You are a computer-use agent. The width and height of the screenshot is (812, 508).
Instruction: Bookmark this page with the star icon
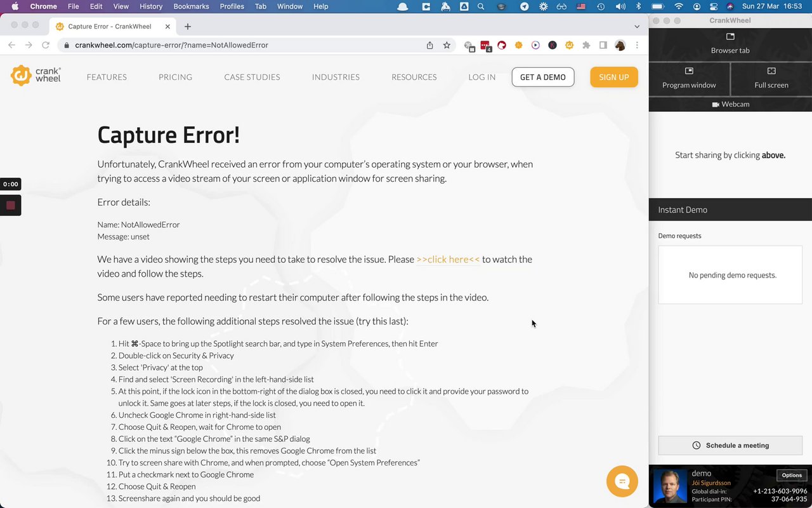447,45
